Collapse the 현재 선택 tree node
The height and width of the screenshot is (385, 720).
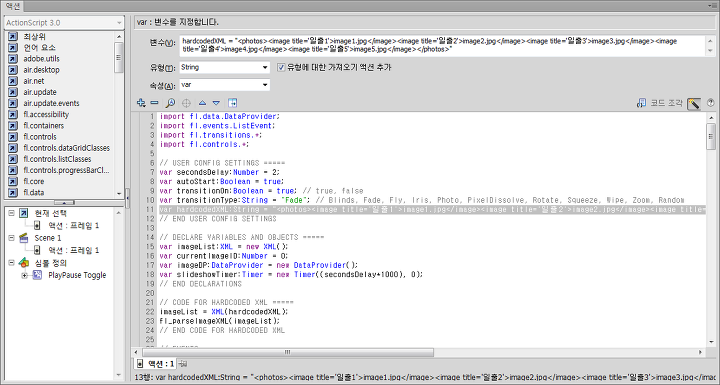click(11, 213)
